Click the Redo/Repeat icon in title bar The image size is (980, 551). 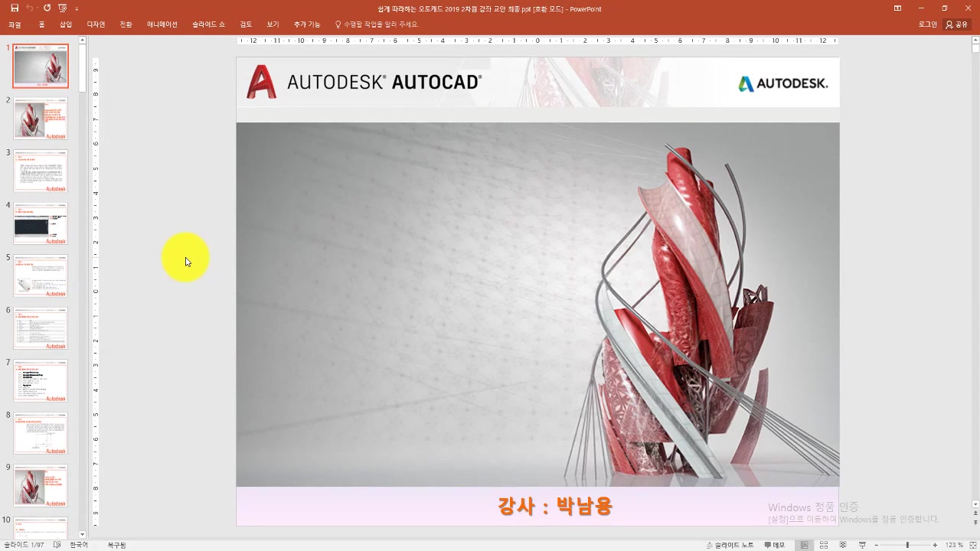tap(47, 8)
